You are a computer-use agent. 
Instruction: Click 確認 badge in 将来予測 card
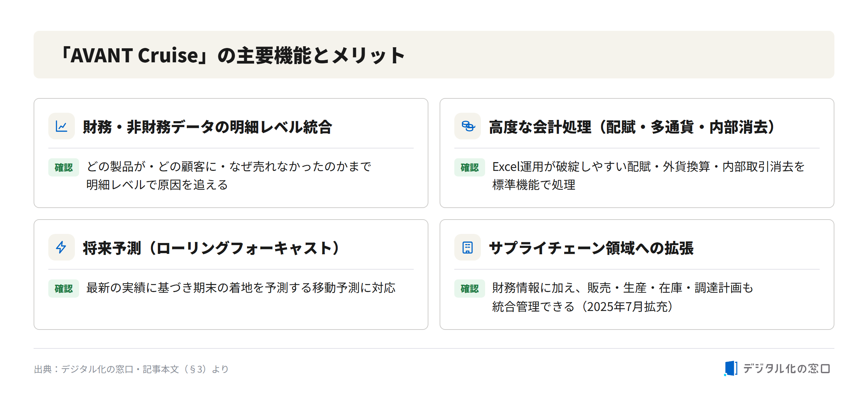click(64, 289)
